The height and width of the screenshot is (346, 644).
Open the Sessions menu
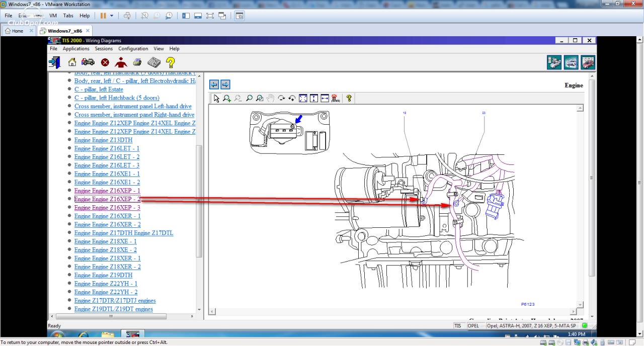coord(104,49)
